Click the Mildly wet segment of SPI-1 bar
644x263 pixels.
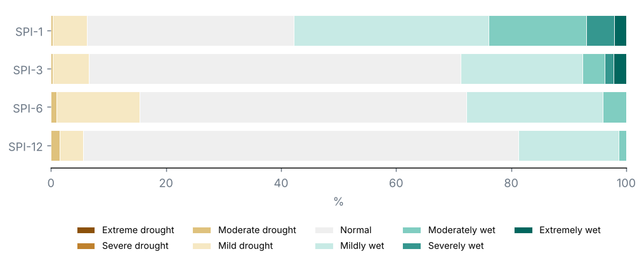click(x=391, y=31)
